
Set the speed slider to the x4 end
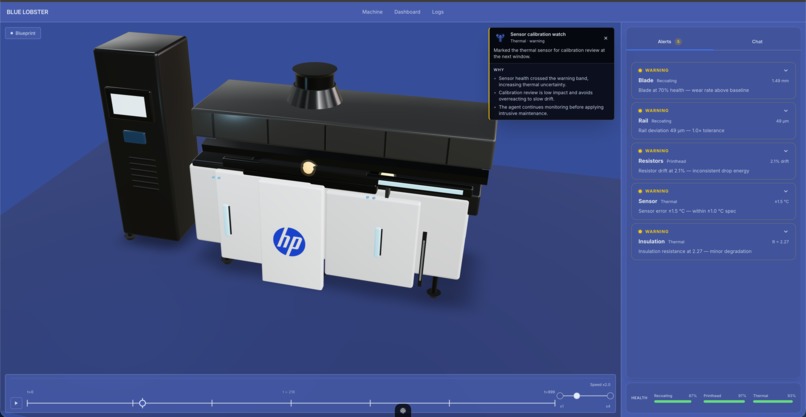610,396
